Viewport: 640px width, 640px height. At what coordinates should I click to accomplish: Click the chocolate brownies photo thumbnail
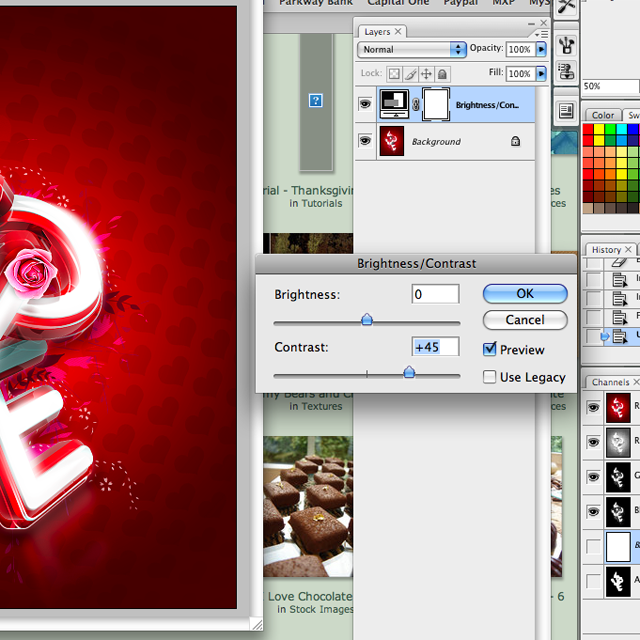tap(308, 507)
